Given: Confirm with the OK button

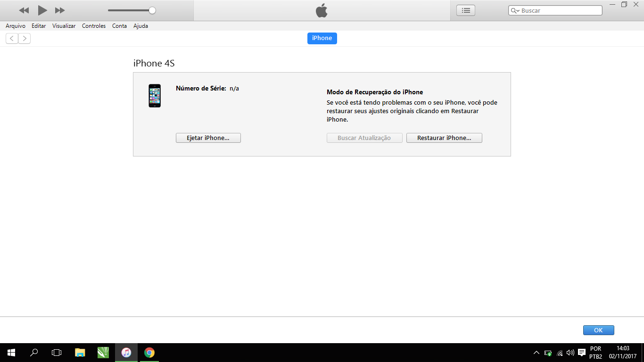Looking at the screenshot, I should pos(598,330).
